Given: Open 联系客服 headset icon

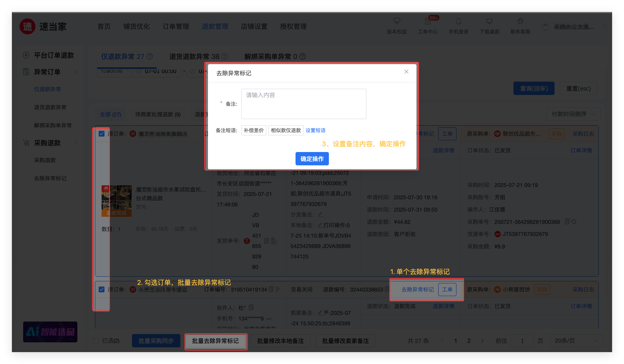Looking at the screenshot, I should [x=520, y=21].
